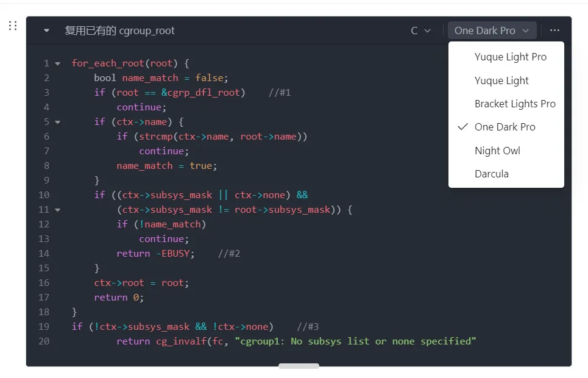Click 'false' on line 2

click(x=209, y=78)
